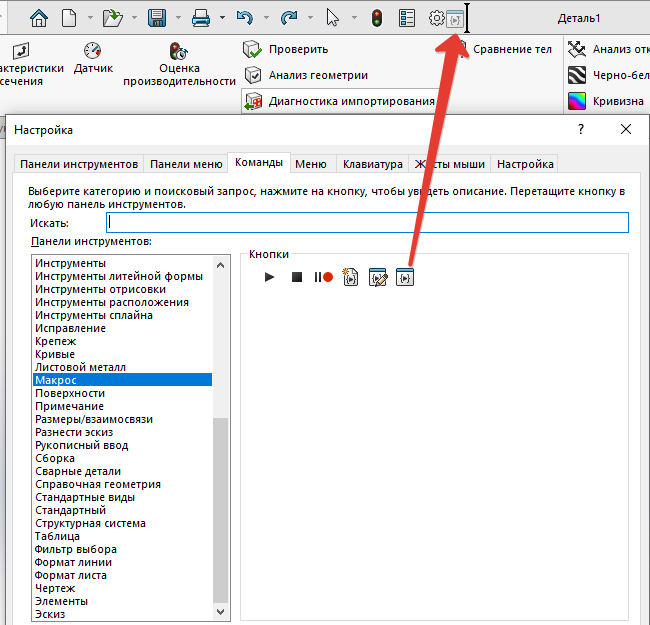
Task: Select Справочная геометрия category
Action: click(x=122, y=484)
